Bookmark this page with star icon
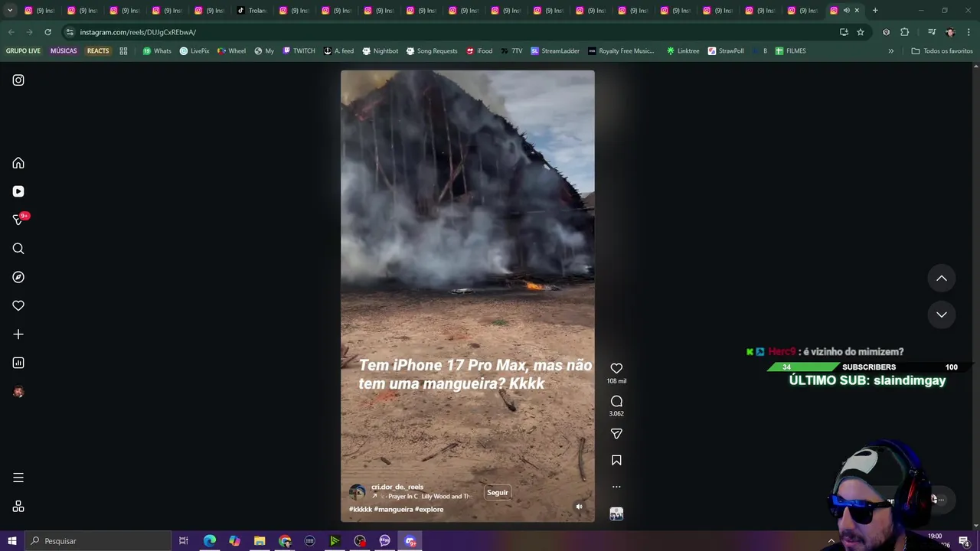This screenshot has width=980, height=551. pyautogui.click(x=861, y=32)
